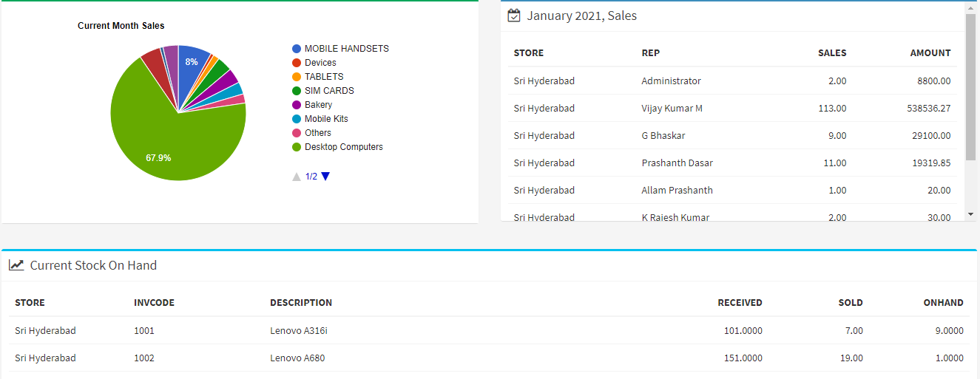This screenshot has height=379, width=980.
Task: Click the TABLETS legend dot
Action: pyautogui.click(x=297, y=77)
